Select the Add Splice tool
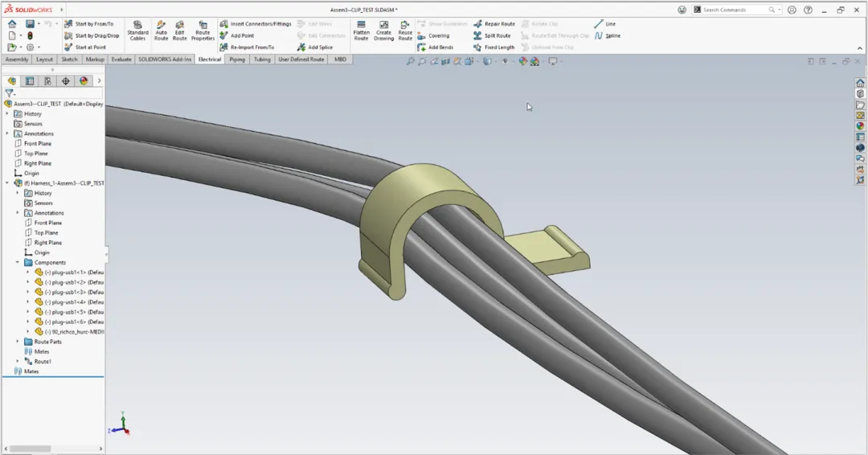The width and height of the screenshot is (868, 455). click(315, 47)
